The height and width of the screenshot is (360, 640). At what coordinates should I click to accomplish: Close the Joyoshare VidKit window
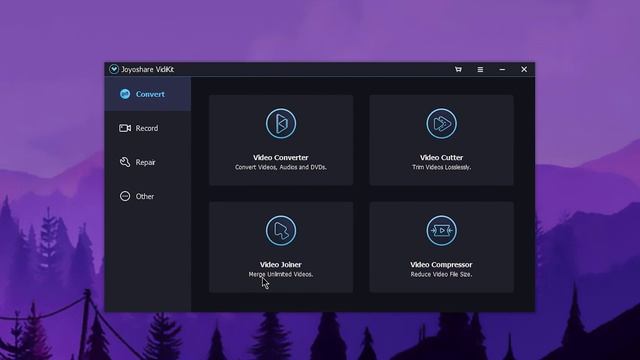coord(524,69)
